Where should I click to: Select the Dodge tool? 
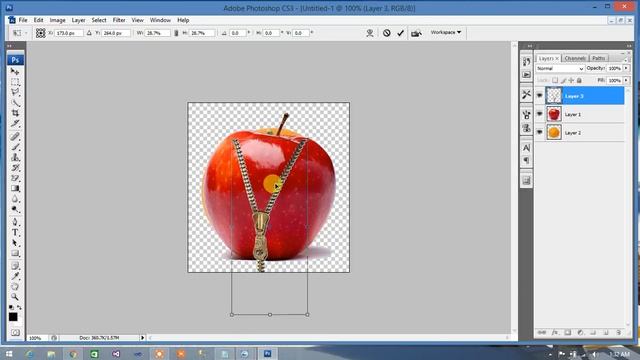[15, 209]
